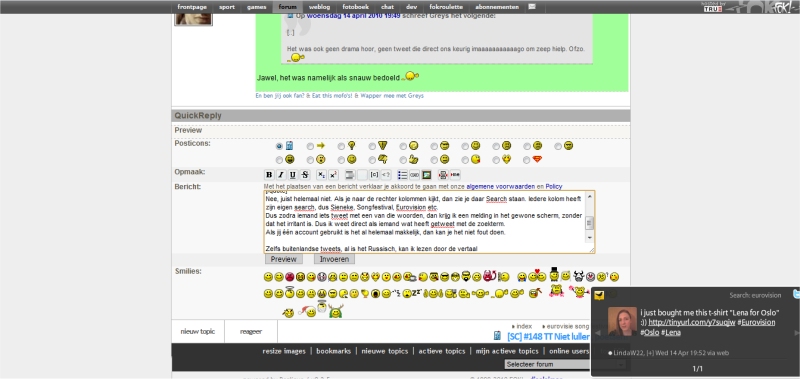Click the message box scrollbar up arrow

(x=590, y=196)
